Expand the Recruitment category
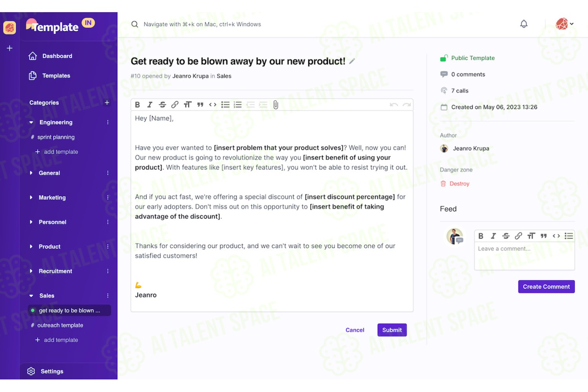Screen dimensions: 588x392 [x=31, y=271]
